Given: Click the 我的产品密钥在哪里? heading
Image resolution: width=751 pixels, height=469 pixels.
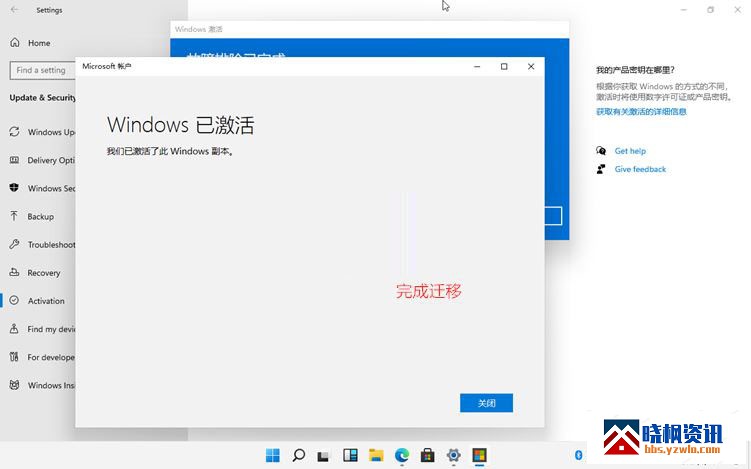Looking at the screenshot, I should [635, 70].
